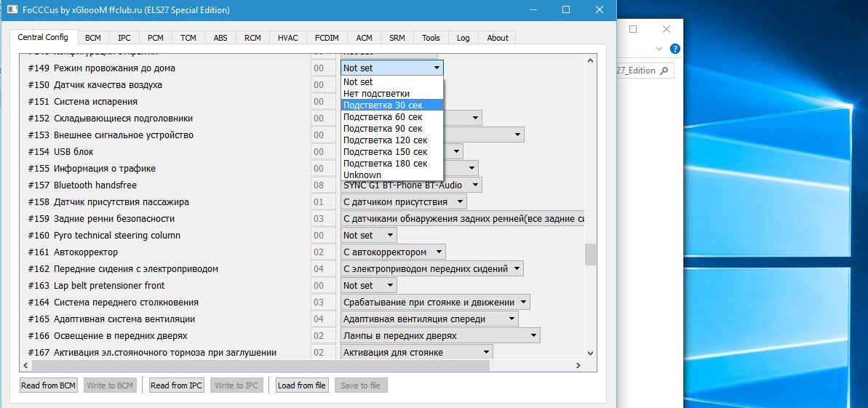This screenshot has width=868, height=408.
Task: Open Bluetooth handsfree #157 combo box
Action: click(411, 185)
